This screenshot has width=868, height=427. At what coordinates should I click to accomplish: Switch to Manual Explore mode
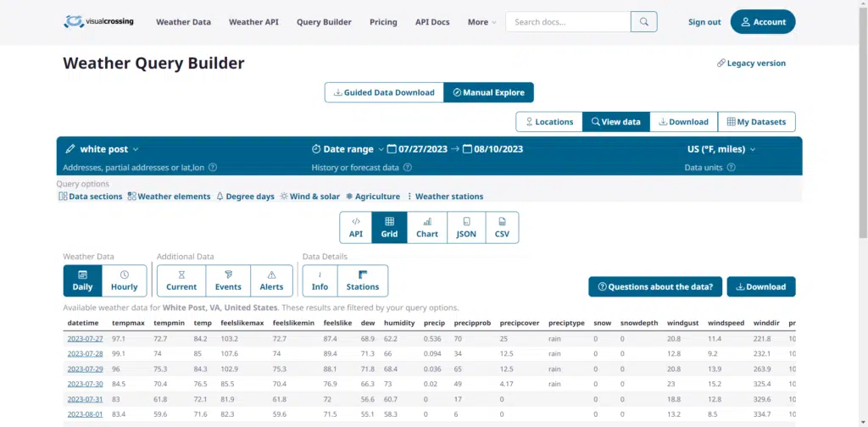pyautogui.click(x=488, y=92)
